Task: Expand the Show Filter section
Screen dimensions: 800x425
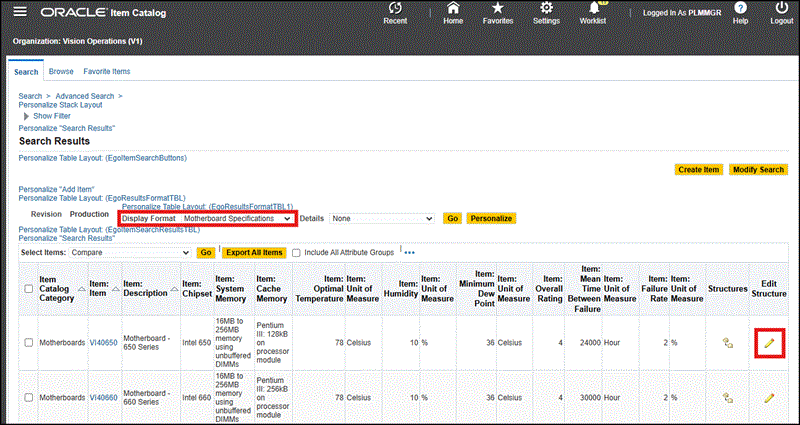Action: (x=27, y=116)
